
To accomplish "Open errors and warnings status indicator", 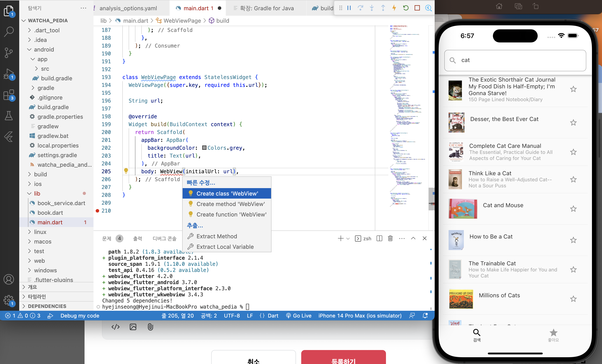I will tap(23, 316).
